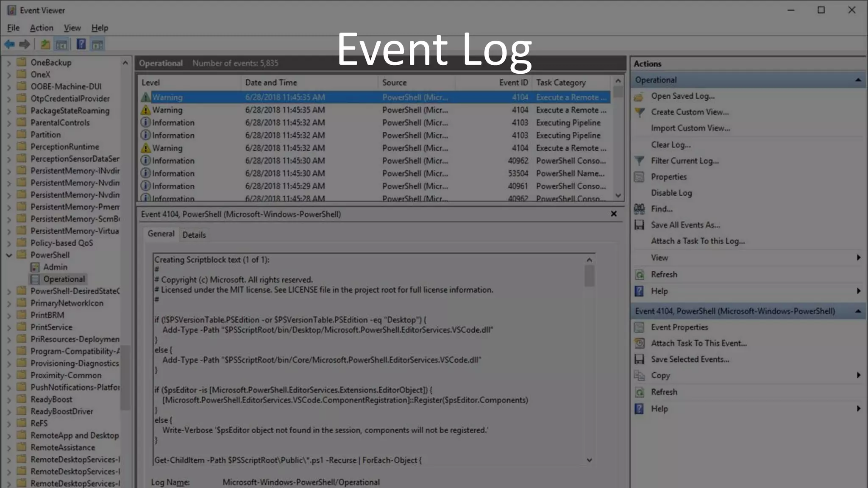Click the Copy icon in Actions
The height and width of the screenshot is (488, 868).
coord(639,375)
